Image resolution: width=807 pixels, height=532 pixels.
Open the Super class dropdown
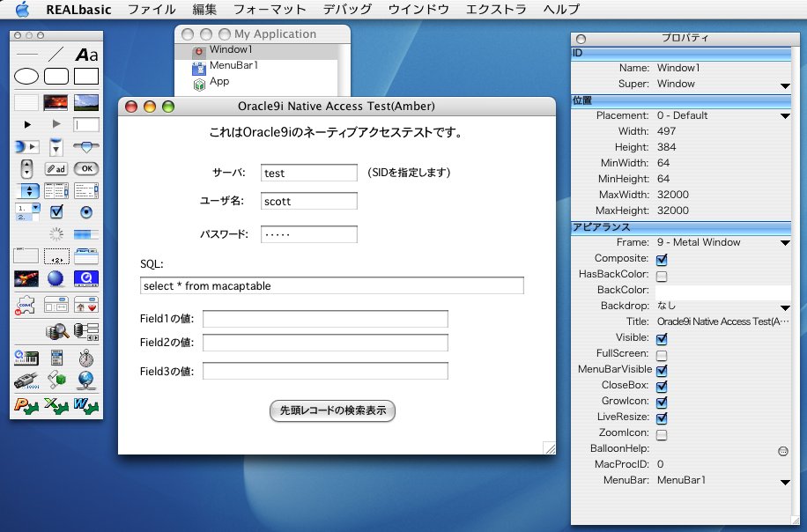coord(785,85)
